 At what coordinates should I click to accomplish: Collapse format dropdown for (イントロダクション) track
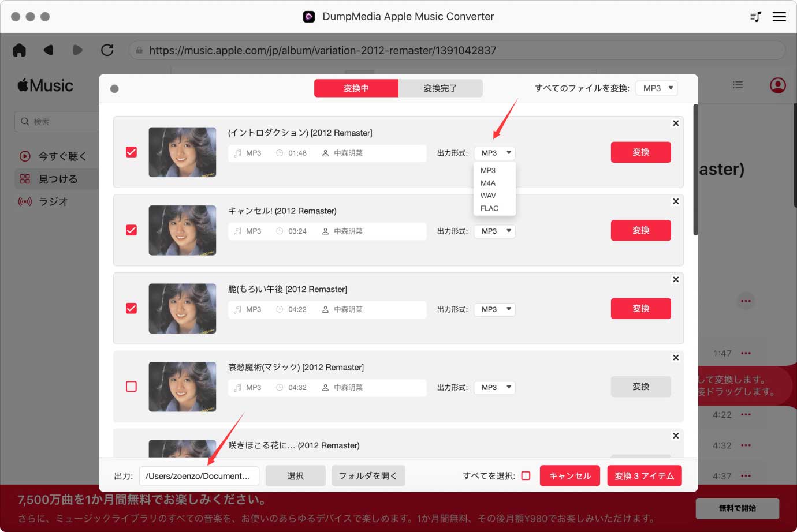pos(495,153)
